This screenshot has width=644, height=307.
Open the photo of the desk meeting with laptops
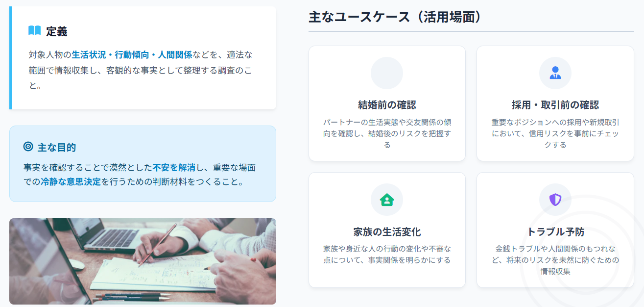[x=143, y=261]
